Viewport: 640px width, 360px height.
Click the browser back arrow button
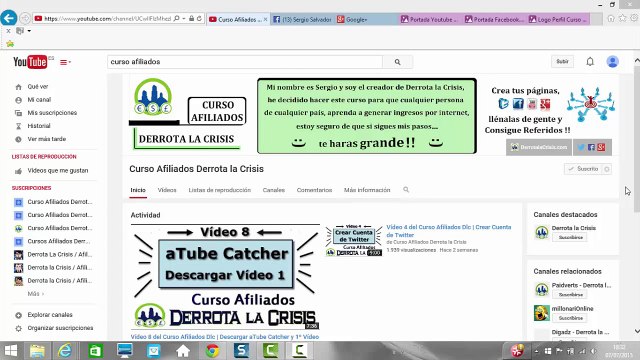tap(9, 18)
